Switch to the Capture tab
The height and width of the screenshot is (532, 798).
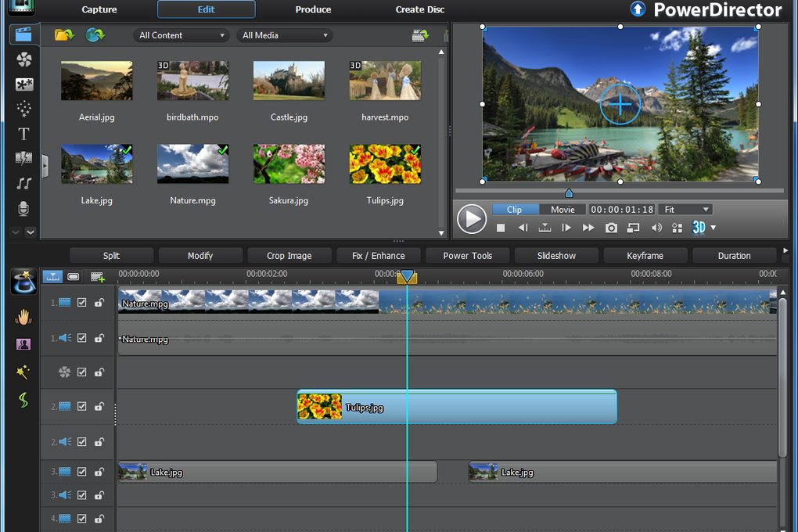pos(99,9)
